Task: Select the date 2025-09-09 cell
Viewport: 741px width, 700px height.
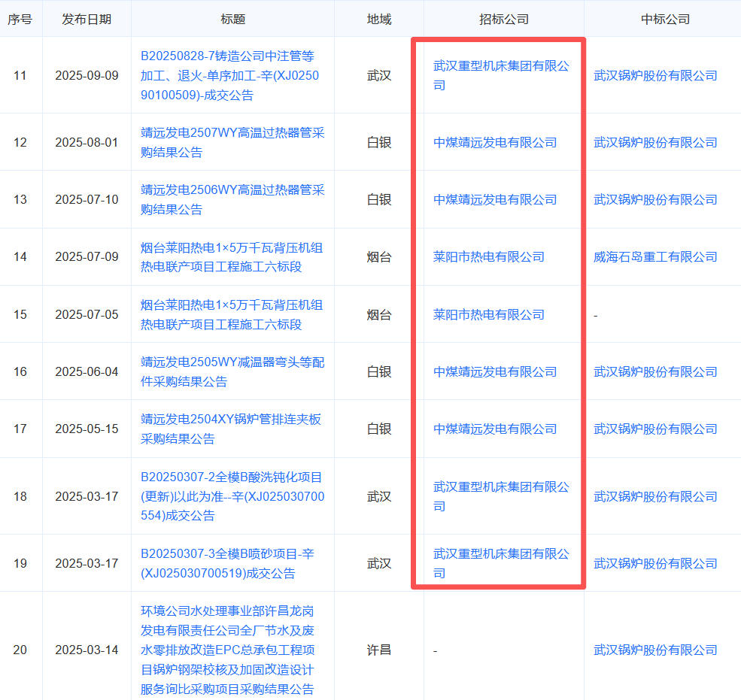Action: [87, 76]
